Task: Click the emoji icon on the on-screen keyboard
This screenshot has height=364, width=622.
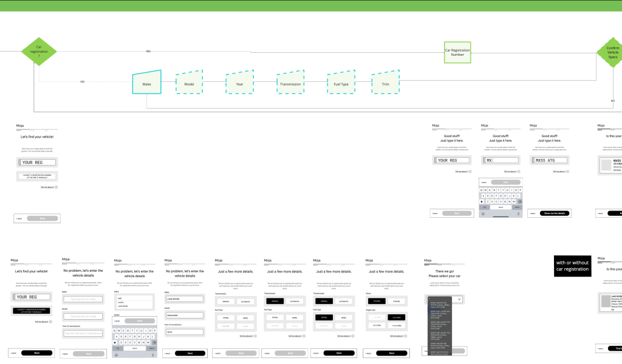Action: [x=483, y=214]
